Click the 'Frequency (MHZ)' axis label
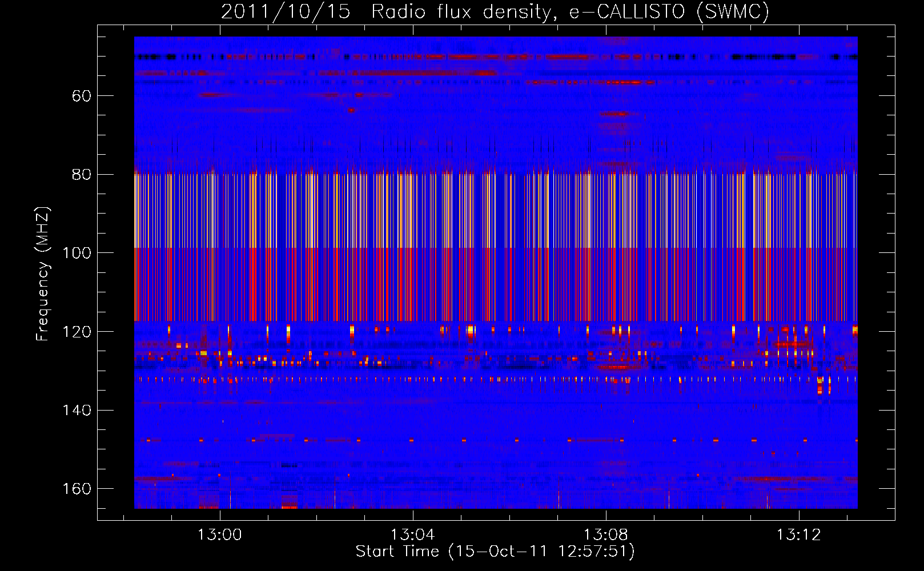Screen dimensions: 924x571 pos(43,274)
